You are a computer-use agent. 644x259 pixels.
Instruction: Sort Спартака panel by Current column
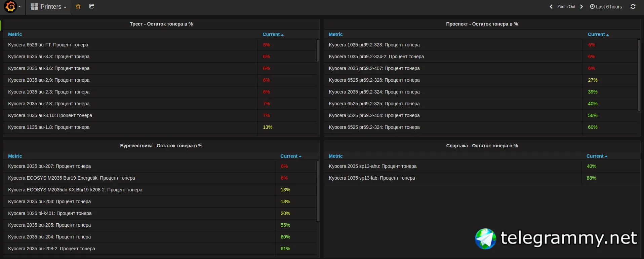pos(596,156)
